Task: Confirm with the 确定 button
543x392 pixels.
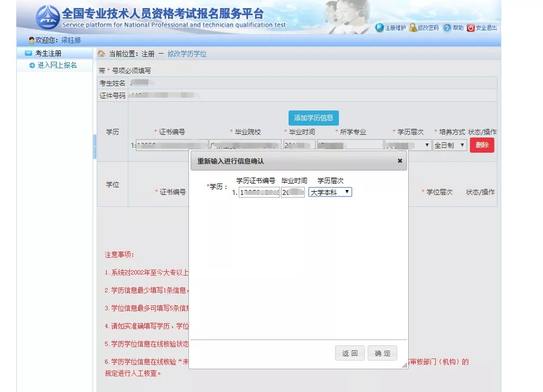Action: point(382,352)
